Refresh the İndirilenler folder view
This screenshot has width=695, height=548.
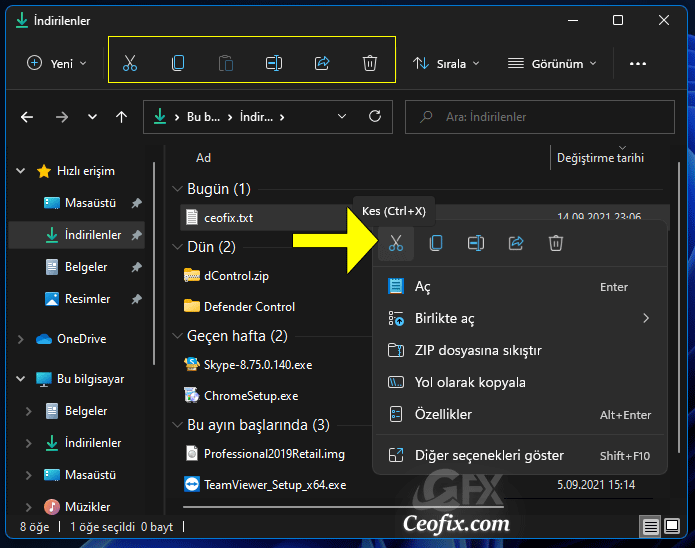click(375, 117)
